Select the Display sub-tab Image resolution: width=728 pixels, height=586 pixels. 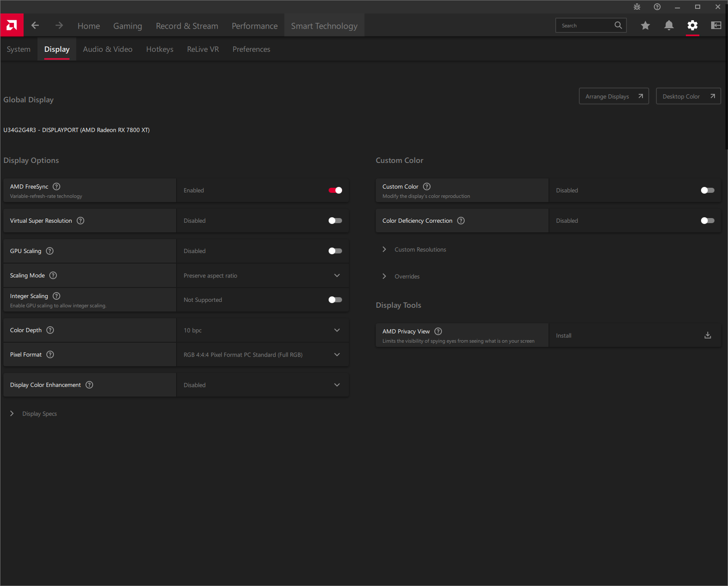(57, 49)
